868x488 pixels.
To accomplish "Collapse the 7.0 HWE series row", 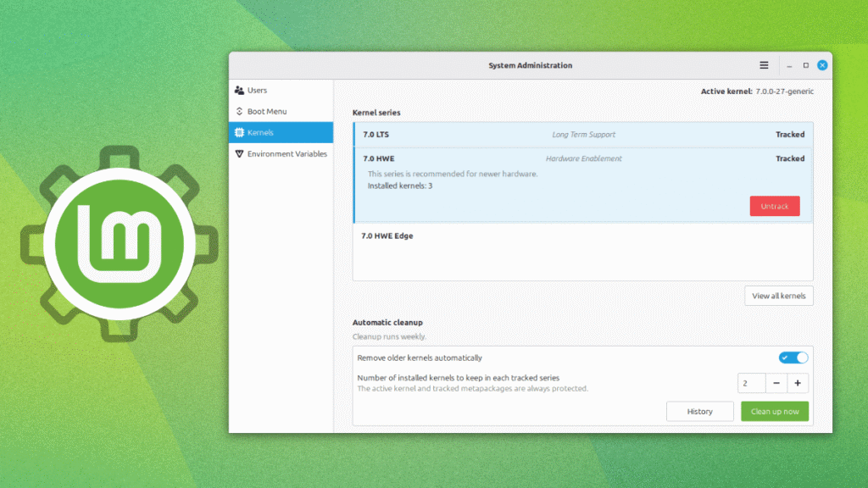I will pyautogui.click(x=583, y=158).
